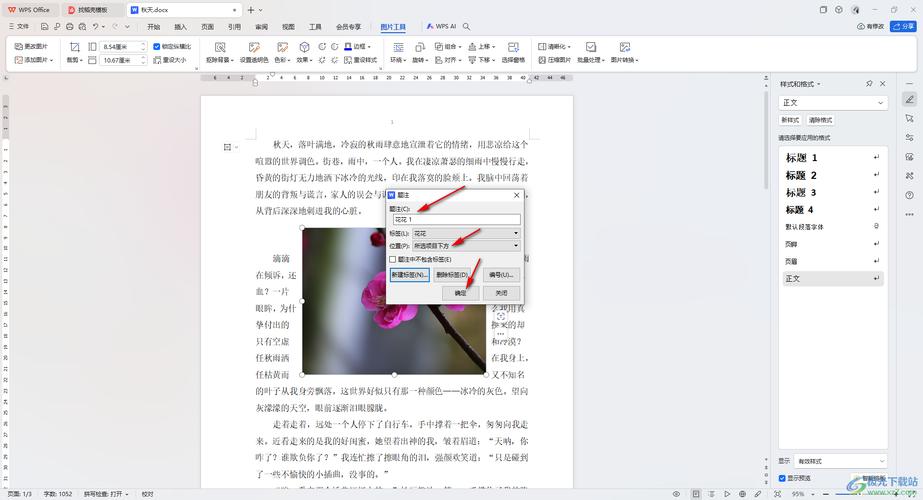This screenshot has width=923, height=500.
Task: Switch to the View (视图) tab
Action: tap(288, 27)
